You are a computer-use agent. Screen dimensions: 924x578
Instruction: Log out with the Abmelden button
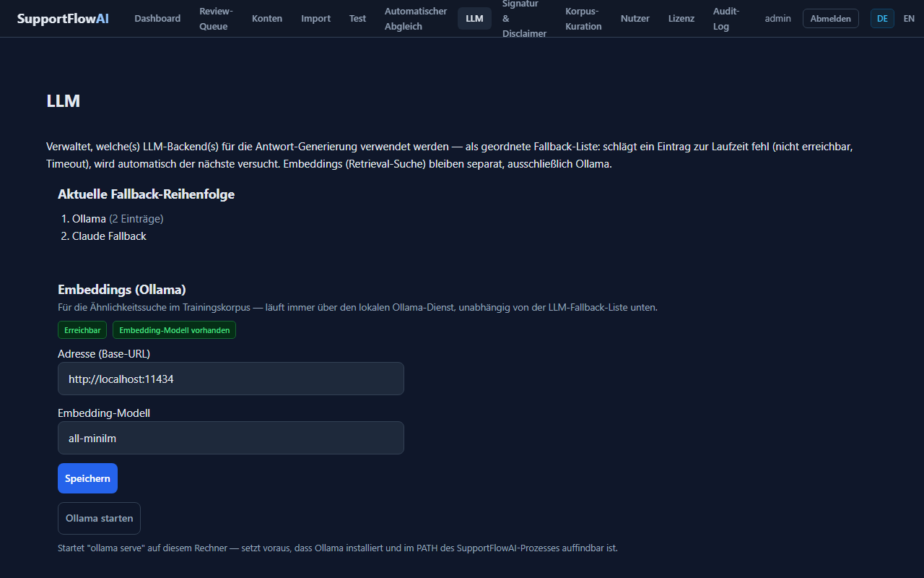pyautogui.click(x=831, y=18)
